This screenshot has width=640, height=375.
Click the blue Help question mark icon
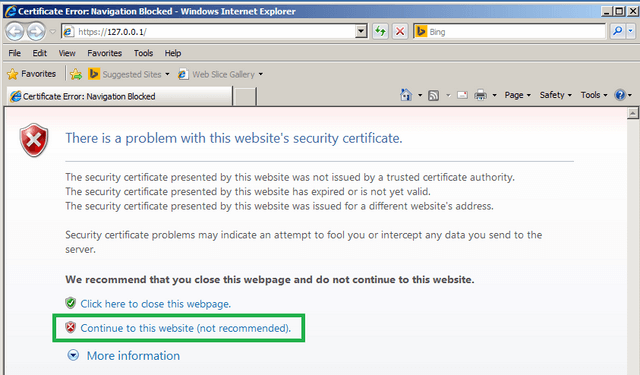[x=620, y=95]
